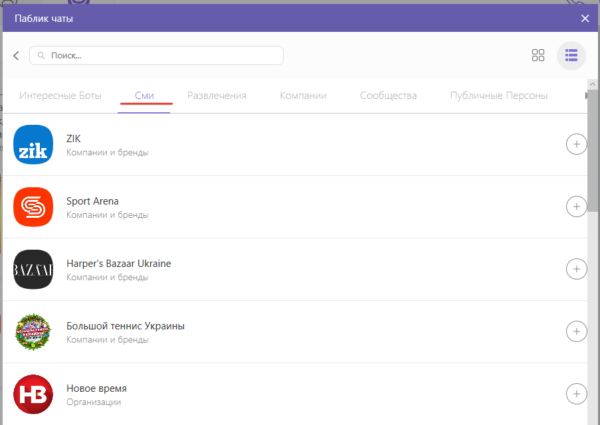Viewport: 600px width, 425px height.
Task: Add the Sport Arena public chat
Action: (x=576, y=207)
